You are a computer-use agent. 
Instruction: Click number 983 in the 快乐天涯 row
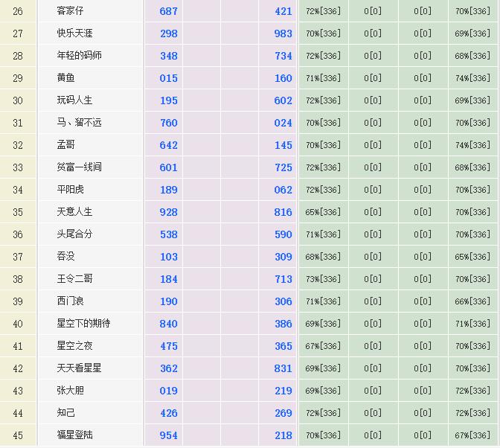[x=283, y=33]
